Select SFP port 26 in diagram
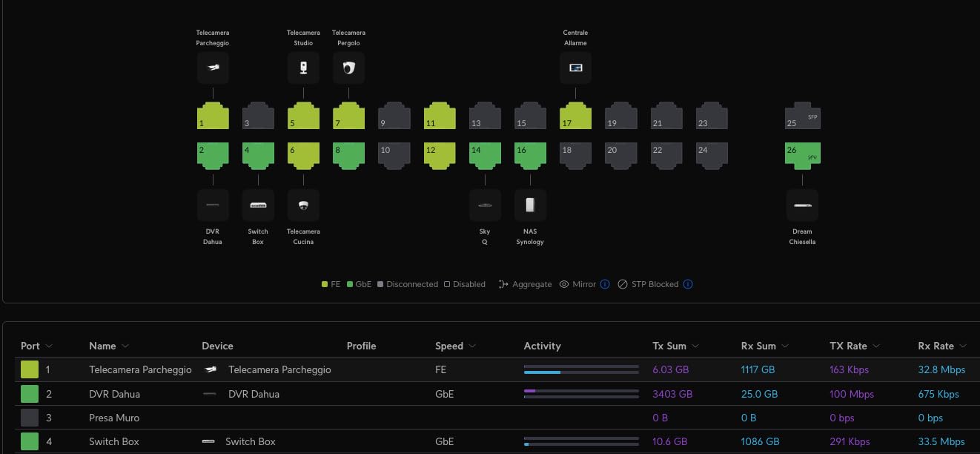The width and height of the screenshot is (980, 454). coord(802,155)
